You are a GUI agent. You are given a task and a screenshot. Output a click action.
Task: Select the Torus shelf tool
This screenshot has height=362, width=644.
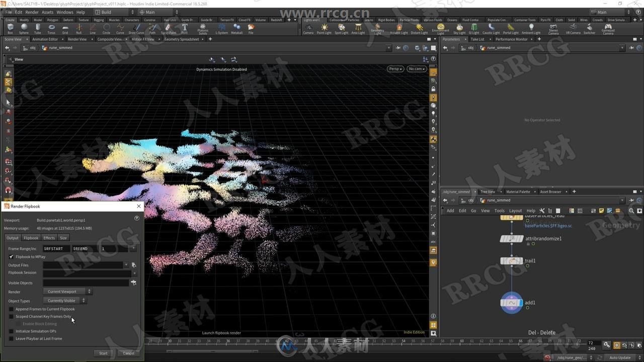[x=51, y=29]
